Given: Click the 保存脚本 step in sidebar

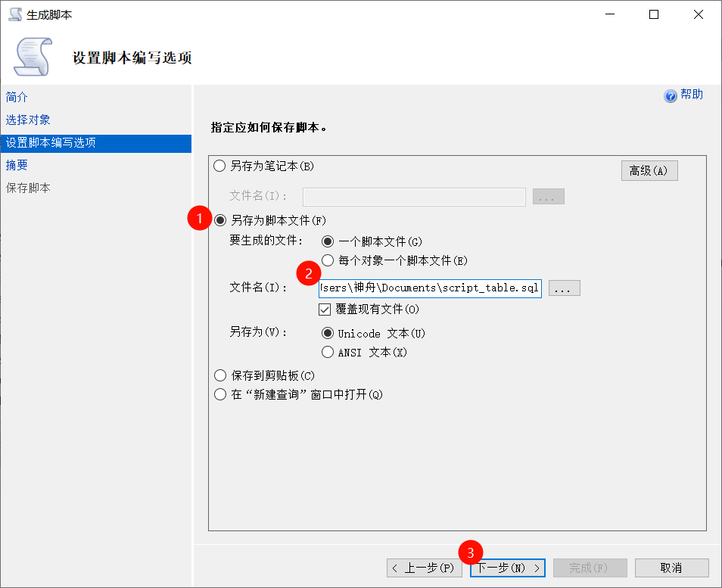Looking at the screenshot, I should [x=28, y=188].
